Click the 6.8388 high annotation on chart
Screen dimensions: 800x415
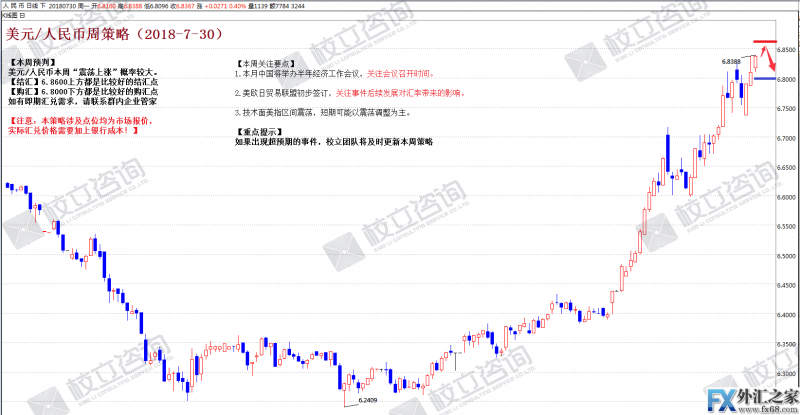pos(731,62)
